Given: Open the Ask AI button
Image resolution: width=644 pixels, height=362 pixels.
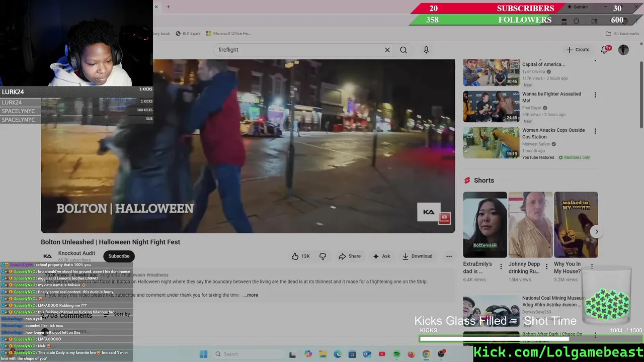Looking at the screenshot, I should [x=381, y=256].
